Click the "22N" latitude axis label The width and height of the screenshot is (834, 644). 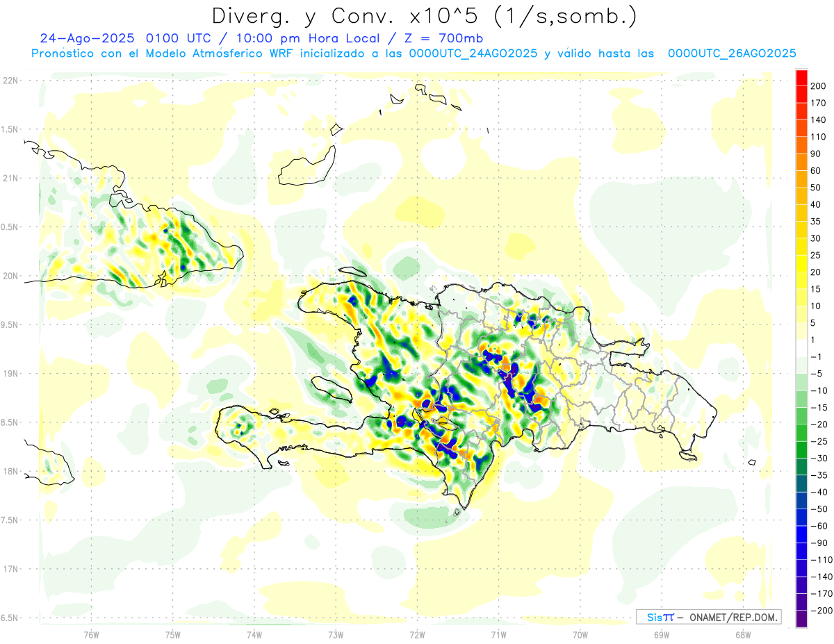10,80
